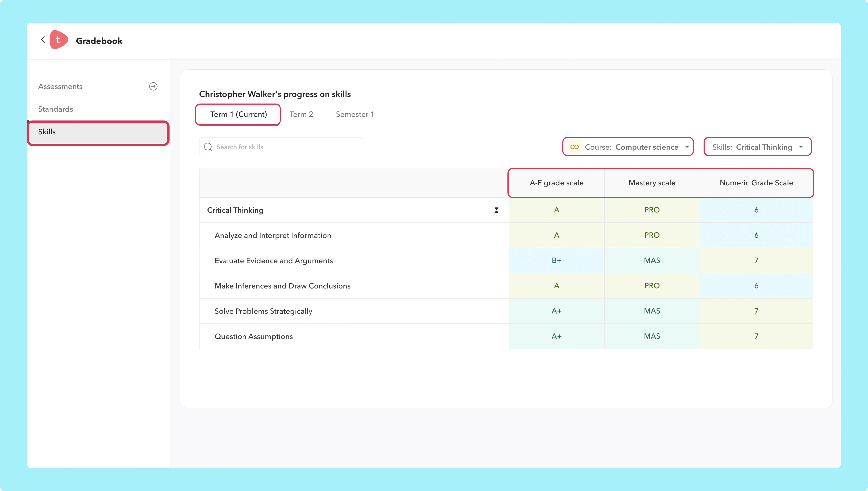Click the red Toddle logo icon
This screenshot has height=491, width=868.
(59, 40)
